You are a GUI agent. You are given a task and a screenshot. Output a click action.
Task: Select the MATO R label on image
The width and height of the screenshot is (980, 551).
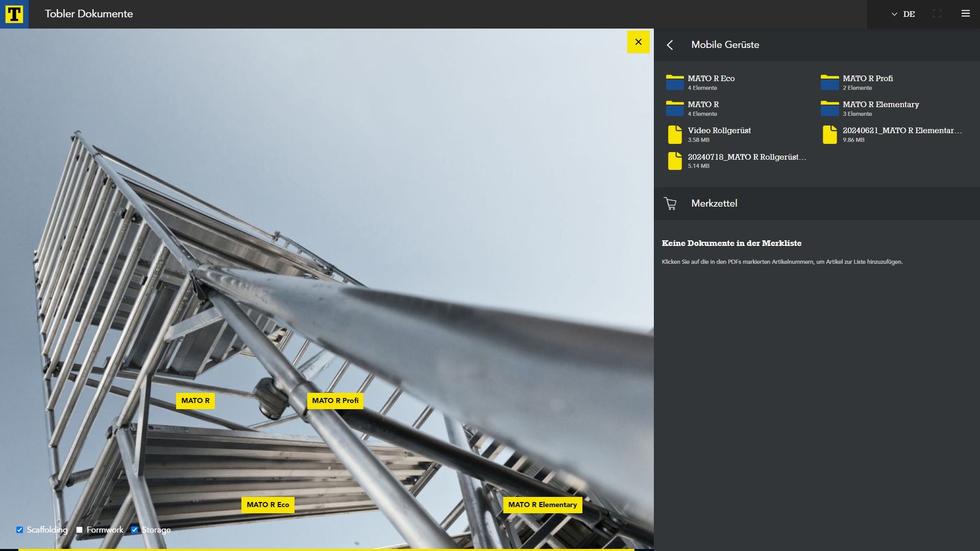point(195,401)
